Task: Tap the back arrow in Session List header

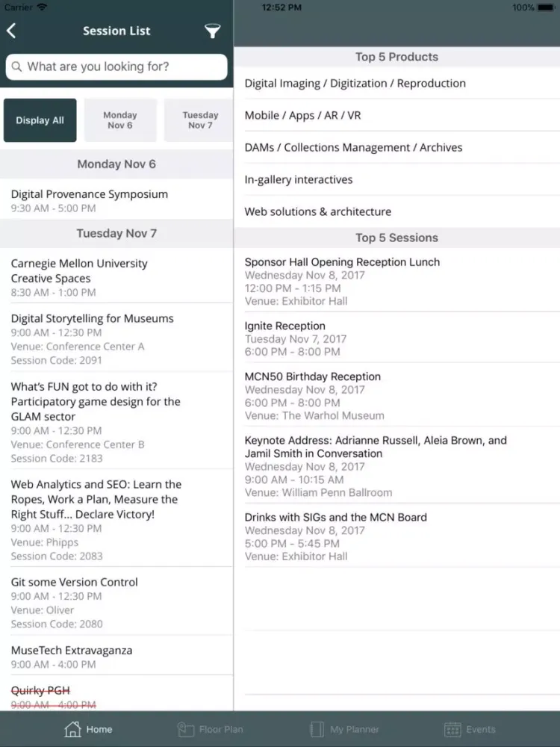Action: 11,31
